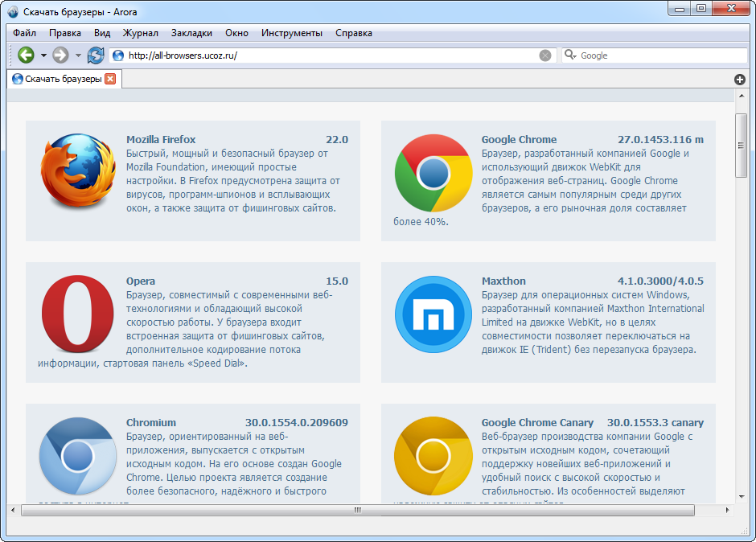Click Firefox version 22.0
756x542 pixels.
coord(337,139)
